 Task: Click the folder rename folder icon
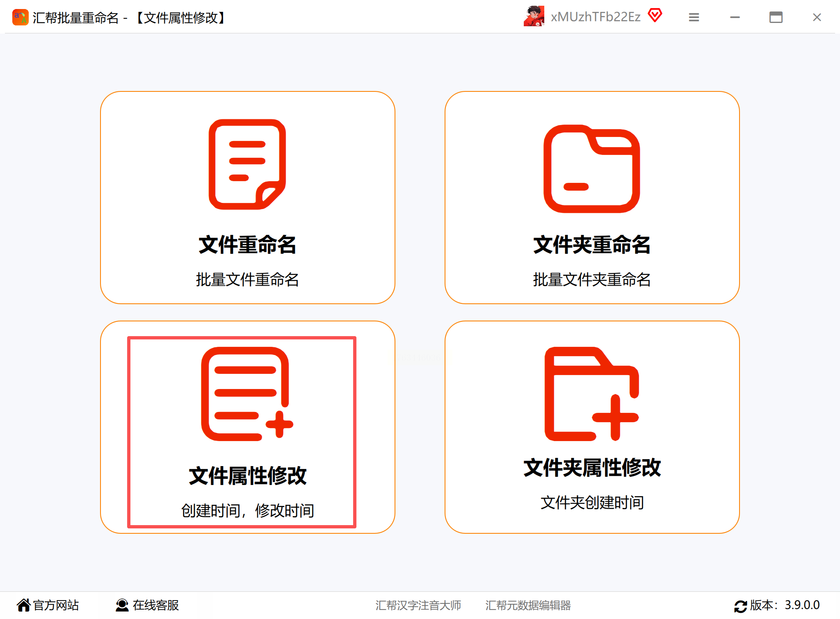tap(591, 168)
